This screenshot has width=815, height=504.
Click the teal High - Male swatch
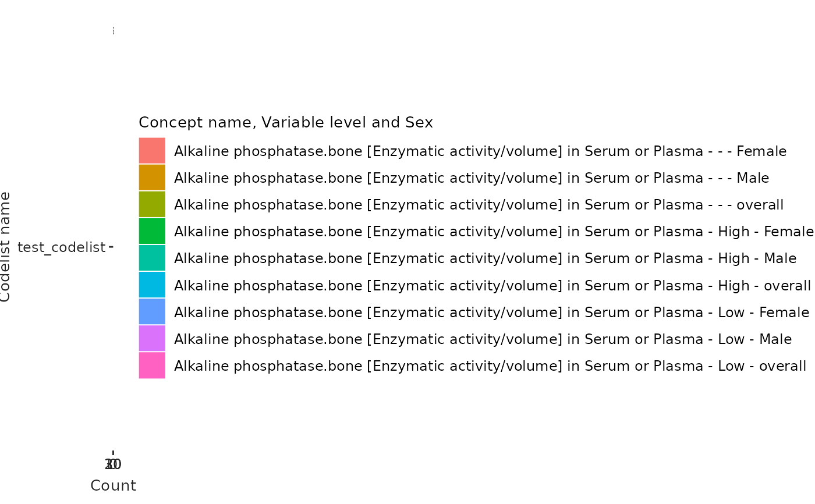pos(152,258)
